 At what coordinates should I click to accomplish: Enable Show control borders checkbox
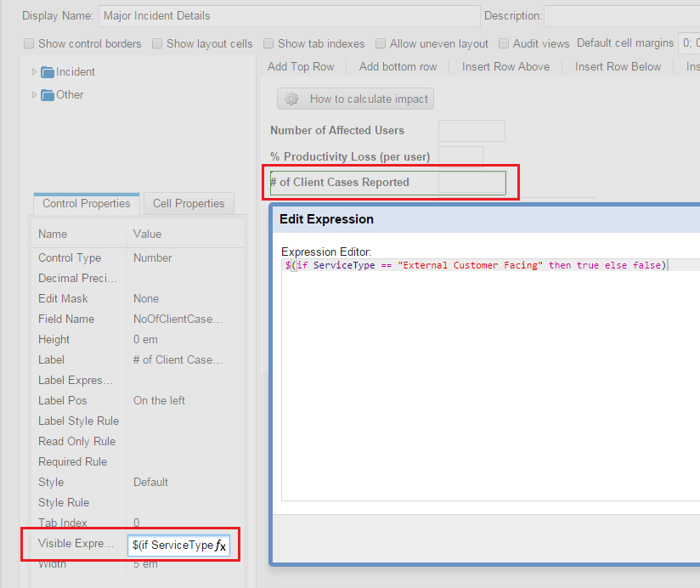point(30,43)
